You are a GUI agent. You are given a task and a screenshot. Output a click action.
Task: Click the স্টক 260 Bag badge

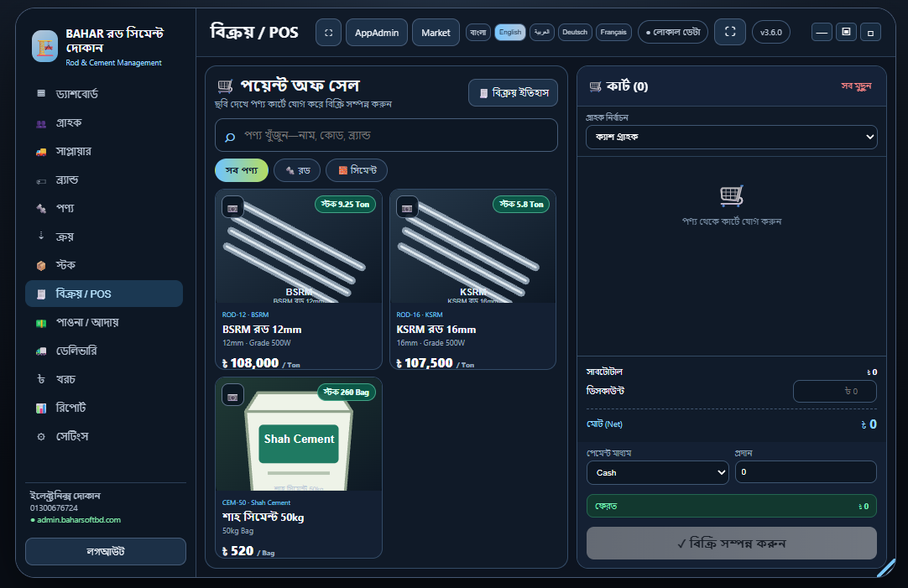tap(347, 393)
